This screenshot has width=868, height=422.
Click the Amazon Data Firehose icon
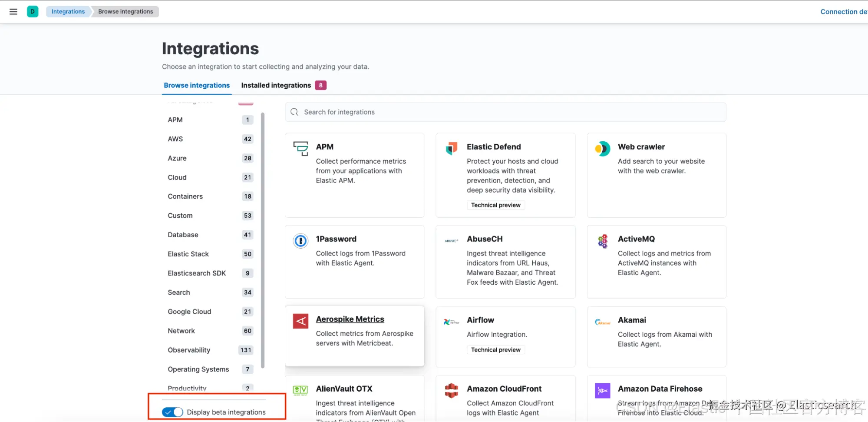click(x=603, y=390)
